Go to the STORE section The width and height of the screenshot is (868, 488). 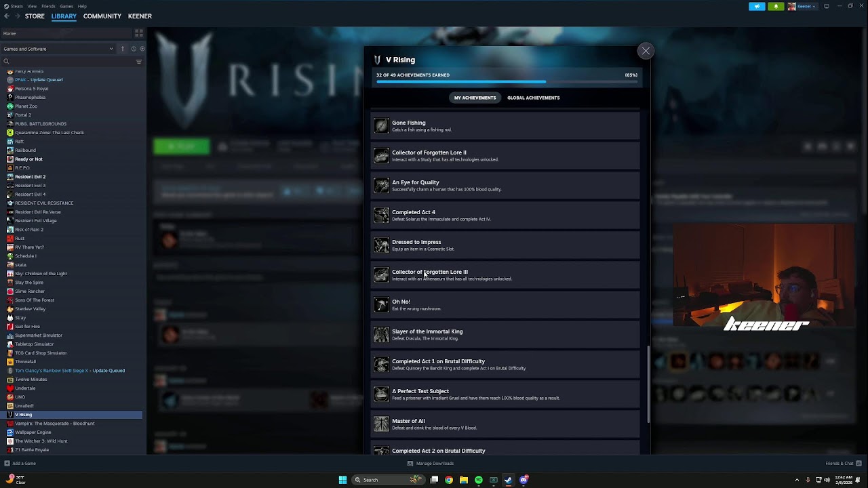(35, 16)
